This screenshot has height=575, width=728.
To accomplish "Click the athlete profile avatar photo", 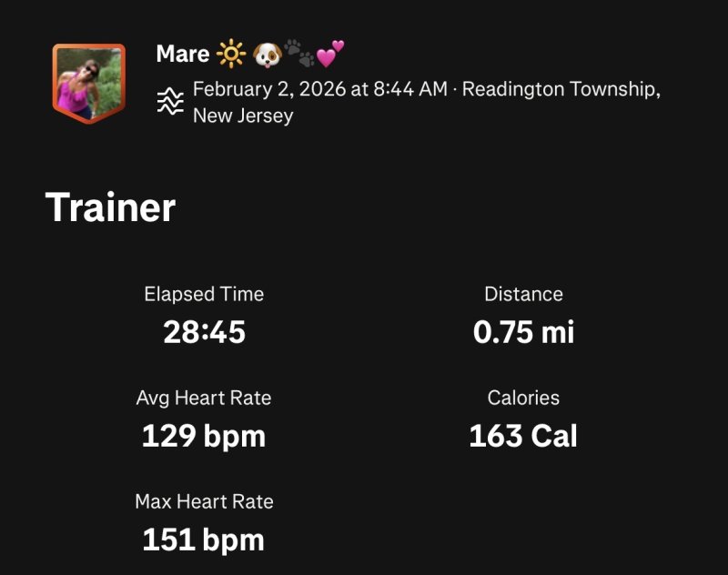I will 88,81.
